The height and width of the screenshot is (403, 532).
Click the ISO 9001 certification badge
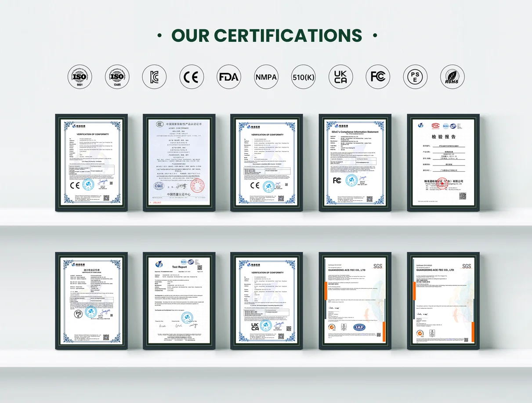click(80, 77)
